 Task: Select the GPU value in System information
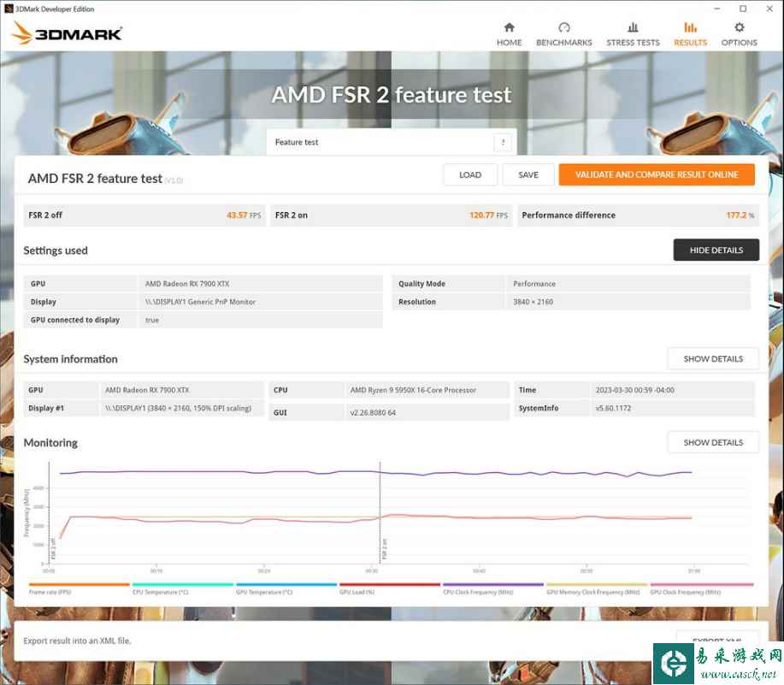[x=147, y=390]
